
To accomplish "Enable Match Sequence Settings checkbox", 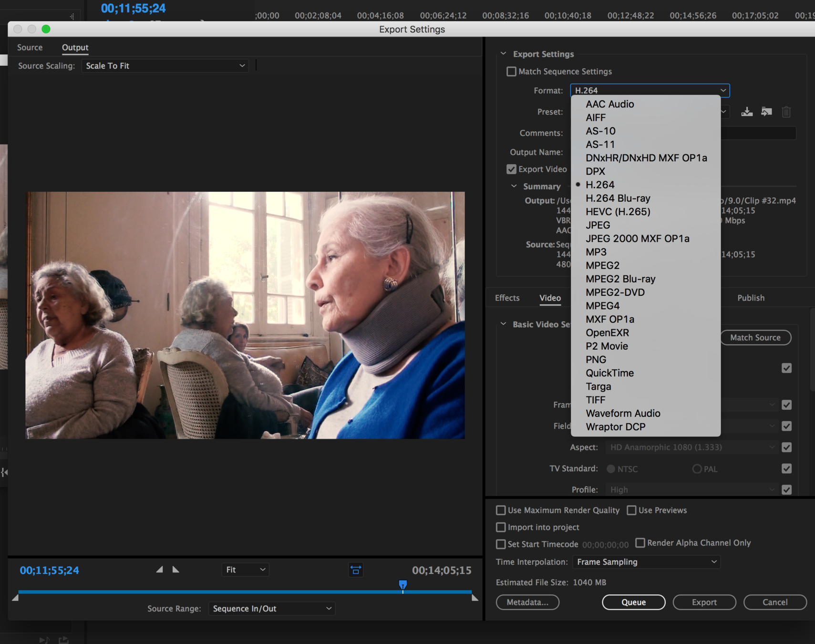I will (511, 72).
